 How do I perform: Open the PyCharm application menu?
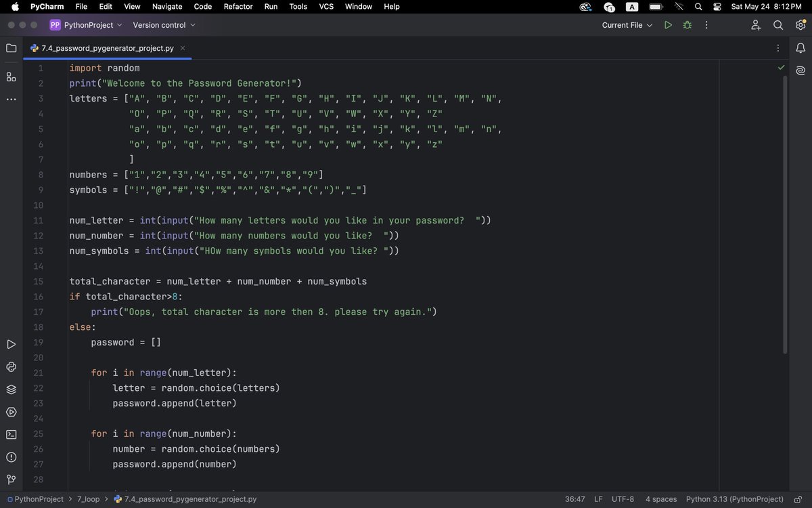[47, 6]
